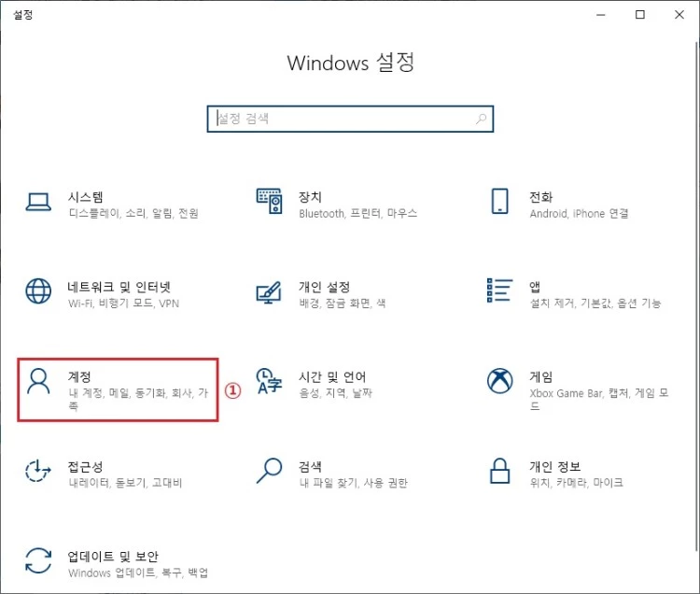The image size is (700, 594).
Task: Open the 시스템 settings title
Action: (x=86, y=197)
